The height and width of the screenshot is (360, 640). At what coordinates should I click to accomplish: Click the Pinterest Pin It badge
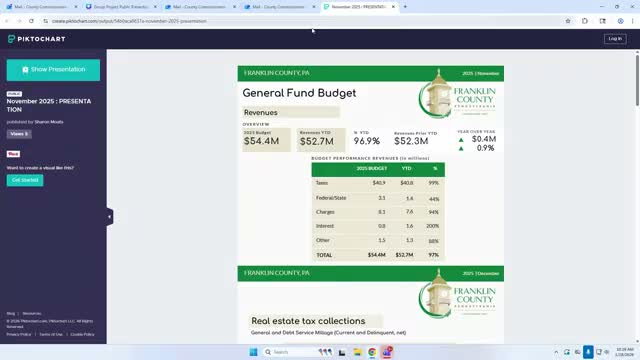coord(13,154)
